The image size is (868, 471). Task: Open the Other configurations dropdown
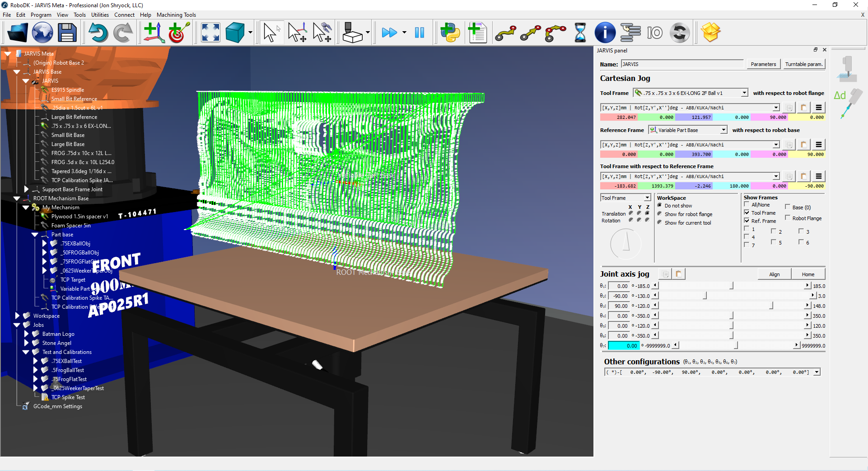click(817, 372)
